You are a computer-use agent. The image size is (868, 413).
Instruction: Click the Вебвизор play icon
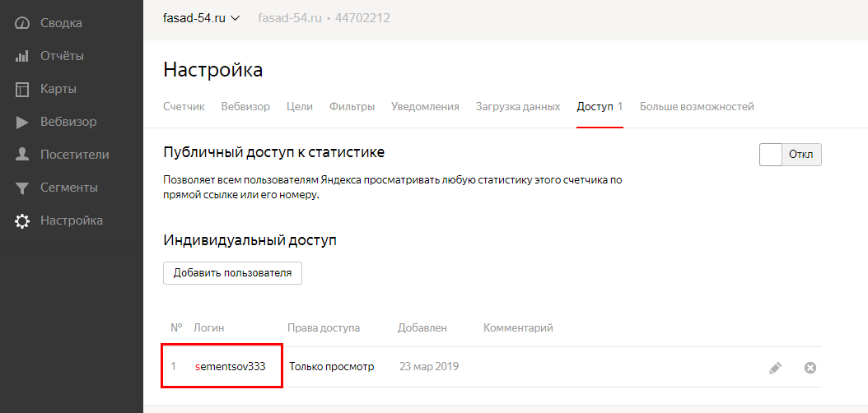tap(21, 123)
